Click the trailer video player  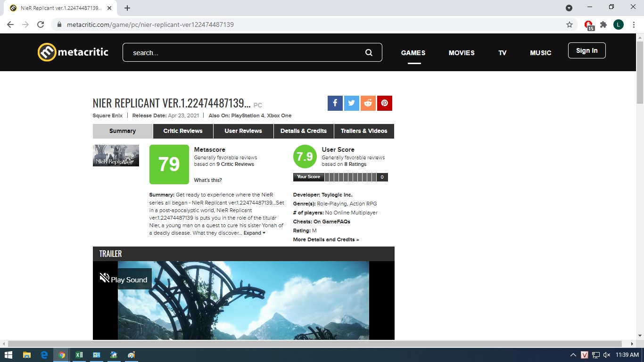click(244, 301)
